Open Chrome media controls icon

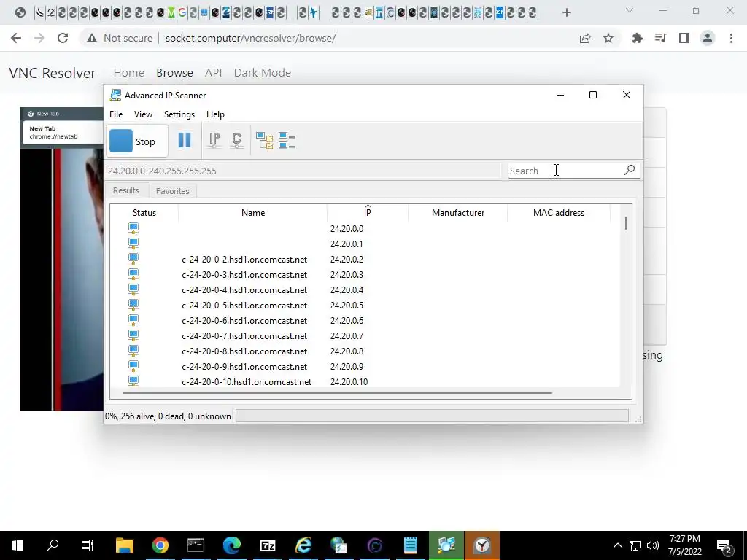point(660,38)
